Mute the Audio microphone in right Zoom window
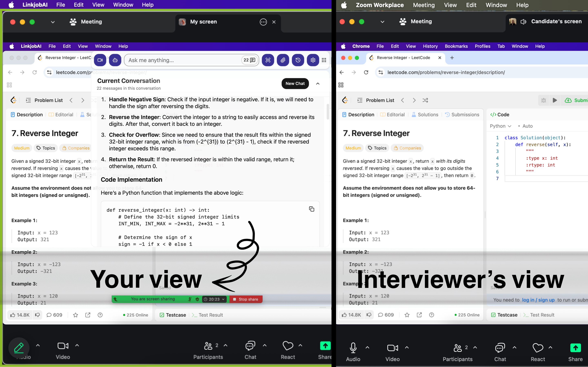Image resolution: width=588 pixels, height=367 pixels. tap(353, 348)
